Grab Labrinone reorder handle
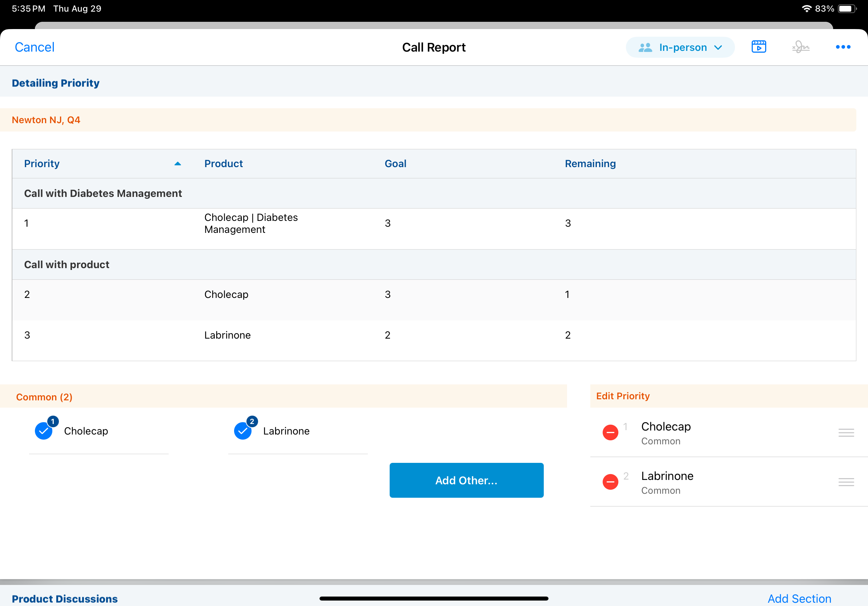868x606 pixels. tap(846, 482)
